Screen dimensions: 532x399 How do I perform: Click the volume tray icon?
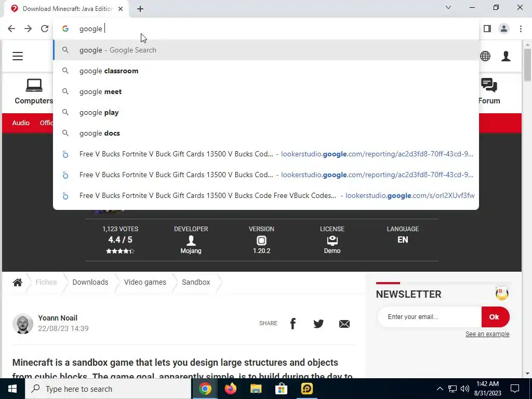pos(465,389)
